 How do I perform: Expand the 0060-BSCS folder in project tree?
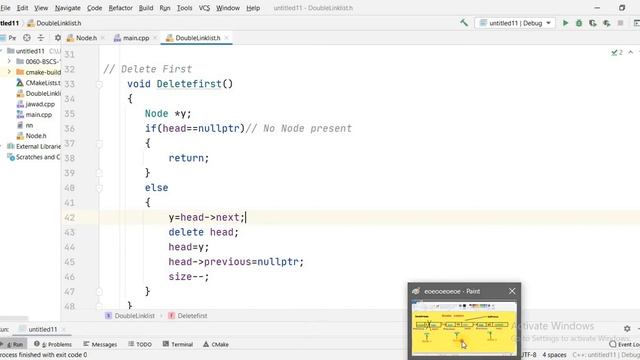pyautogui.click(x=9, y=61)
